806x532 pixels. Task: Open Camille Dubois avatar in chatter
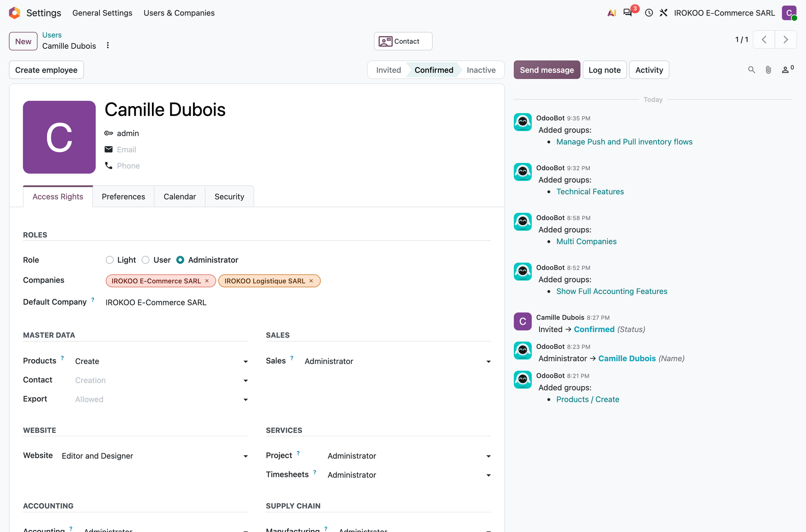523,322
